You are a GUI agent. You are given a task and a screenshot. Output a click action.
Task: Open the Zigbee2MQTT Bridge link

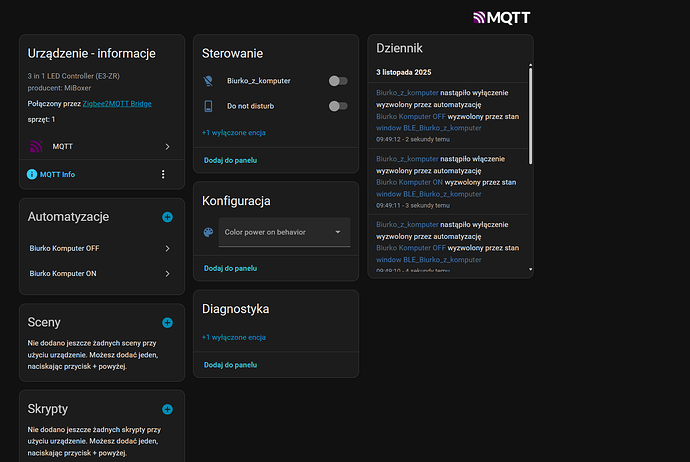(117, 103)
